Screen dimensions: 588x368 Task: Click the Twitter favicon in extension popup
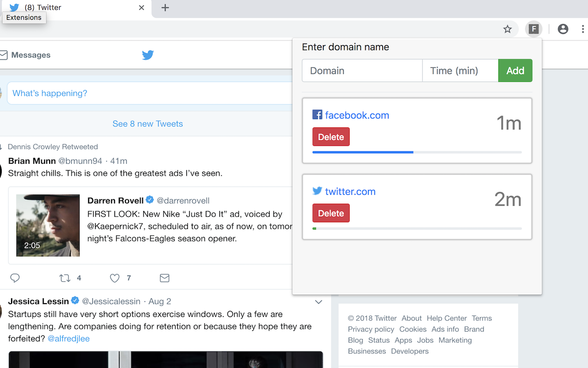pos(317,191)
